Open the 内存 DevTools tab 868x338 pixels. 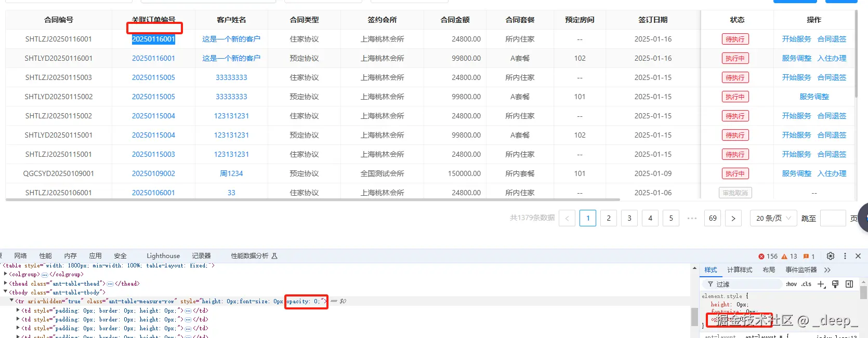tap(70, 256)
